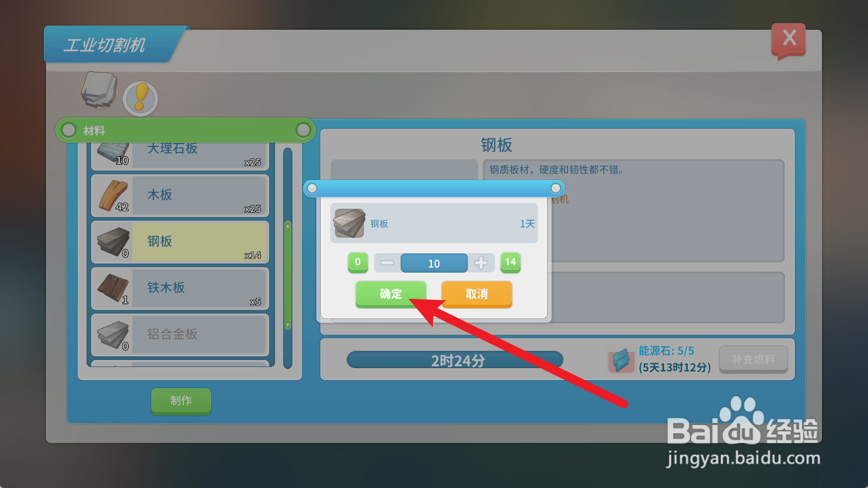Image resolution: width=868 pixels, height=488 pixels.
Task: Click the 能源石 energy stone icon
Action: tap(621, 360)
